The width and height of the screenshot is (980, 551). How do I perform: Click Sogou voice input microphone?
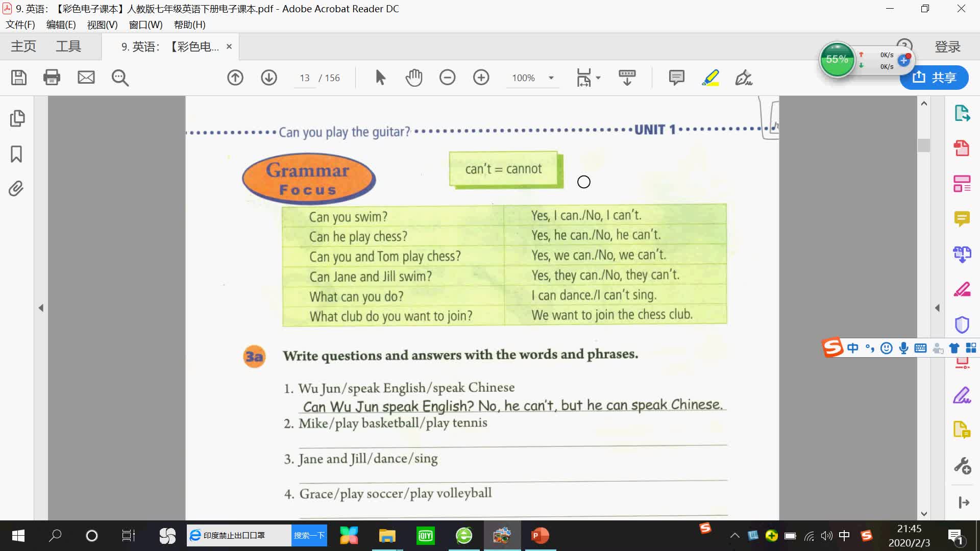click(x=903, y=348)
